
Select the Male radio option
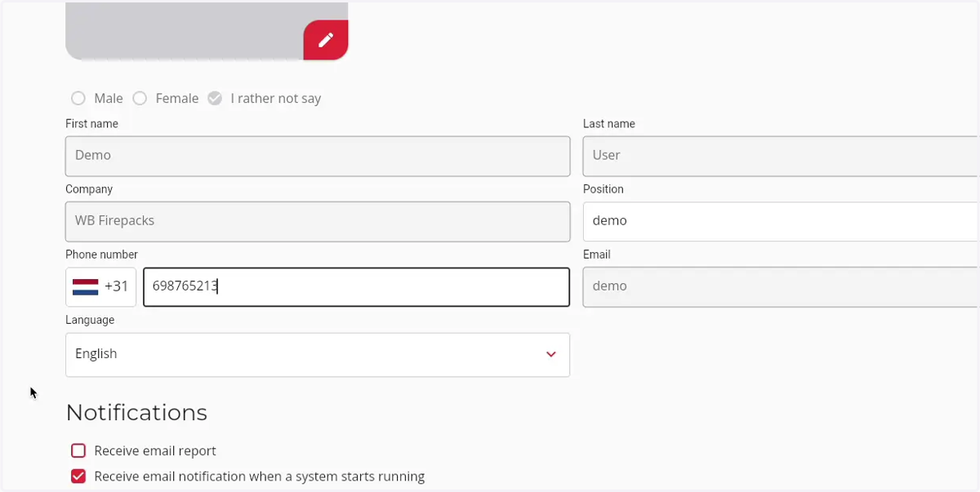[x=78, y=99]
